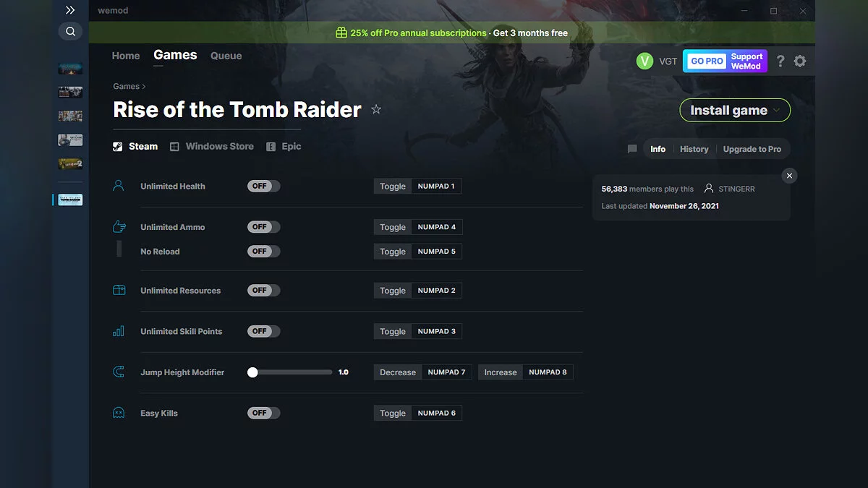868x488 pixels.
Task: Open the search in the sidebar
Action: [x=70, y=31]
